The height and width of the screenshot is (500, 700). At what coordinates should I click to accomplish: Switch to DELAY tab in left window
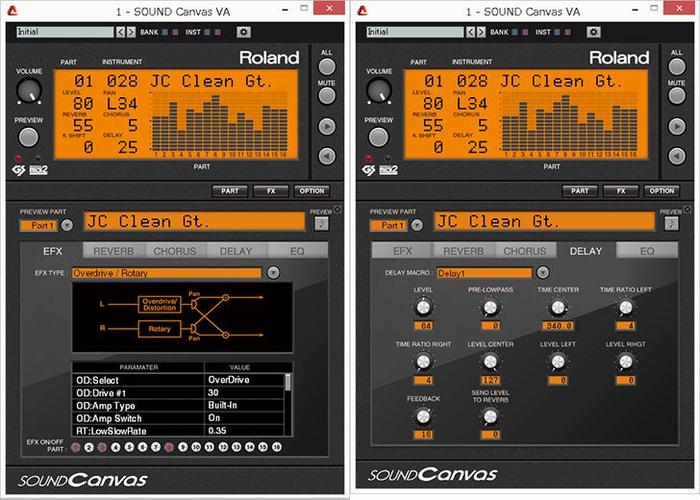pyautogui.click(x=236, y=251)
